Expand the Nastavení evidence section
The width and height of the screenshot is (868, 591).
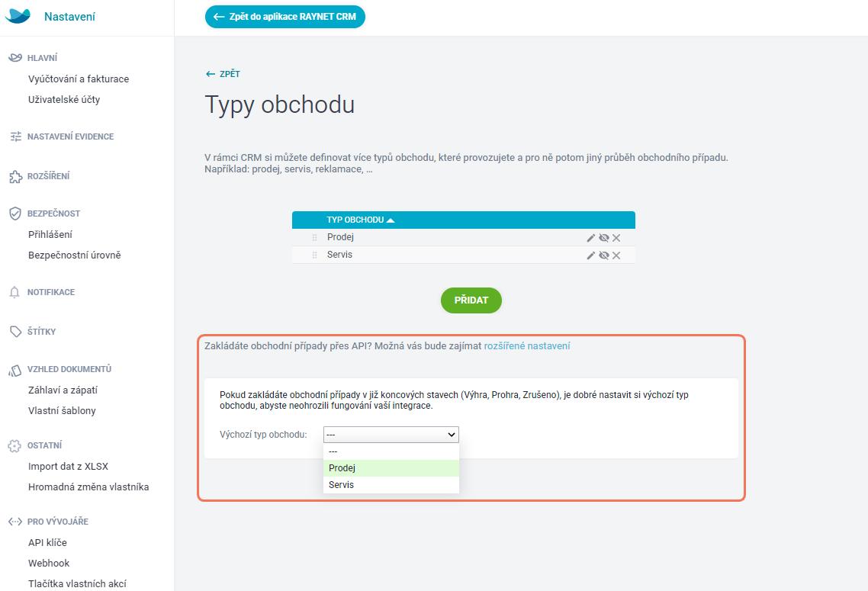[x=70, y=137]
